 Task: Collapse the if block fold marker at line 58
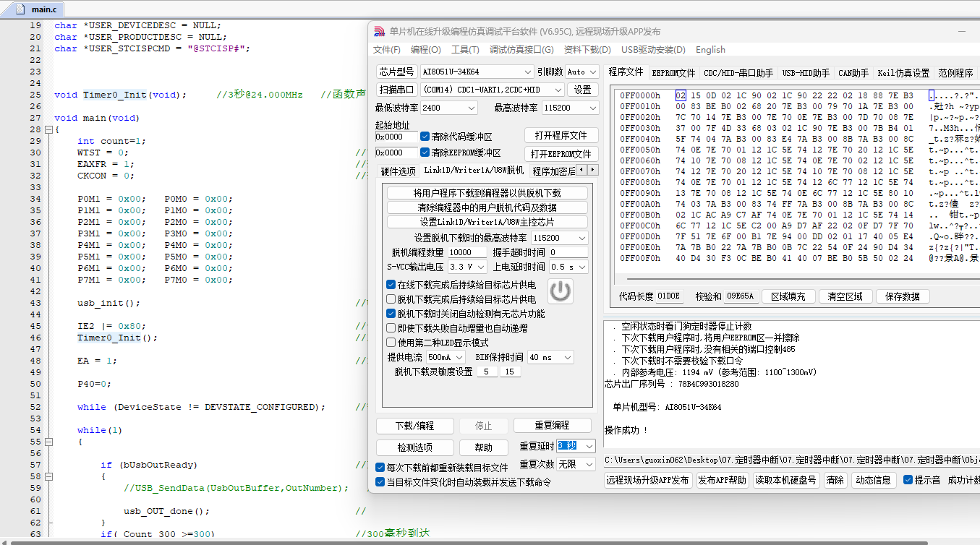point(48,476)
